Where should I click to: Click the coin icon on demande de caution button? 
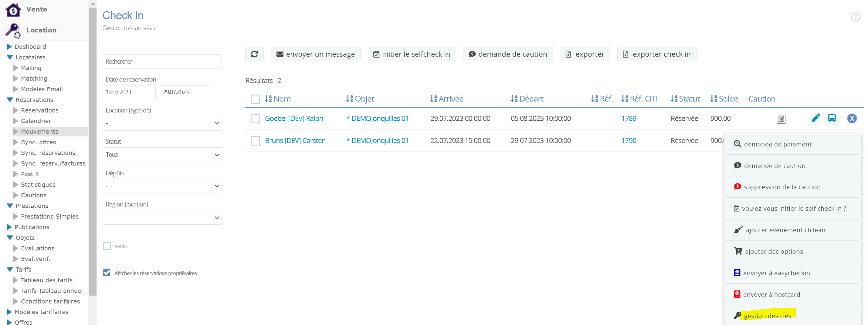472,54
